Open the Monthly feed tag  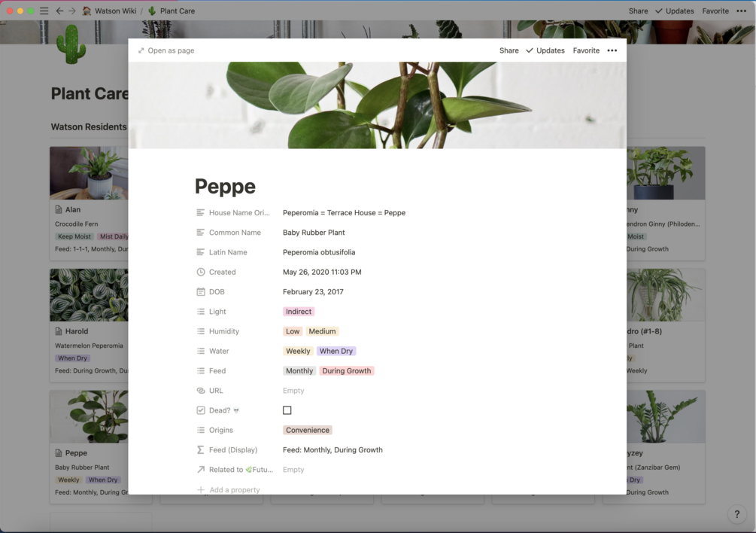pos(299,371)
